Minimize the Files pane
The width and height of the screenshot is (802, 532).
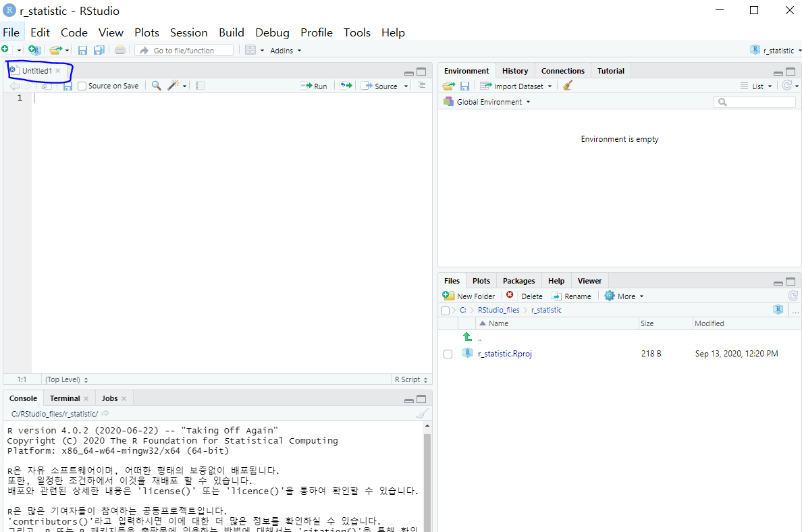tap(778, 282)
